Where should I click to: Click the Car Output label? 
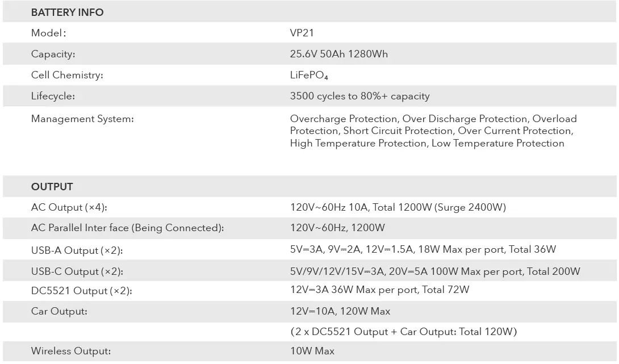[59, 311]
